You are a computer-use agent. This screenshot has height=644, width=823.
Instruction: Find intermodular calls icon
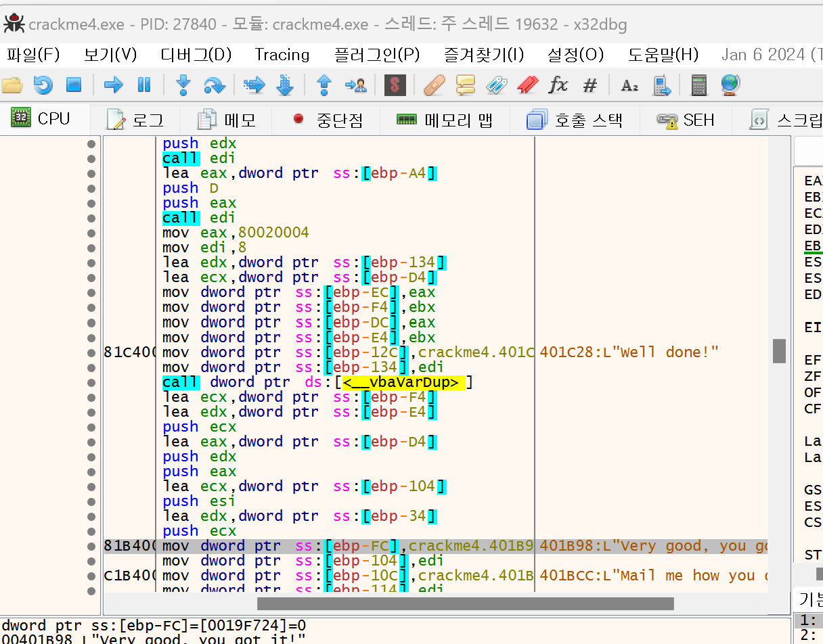tap(661, 85)
